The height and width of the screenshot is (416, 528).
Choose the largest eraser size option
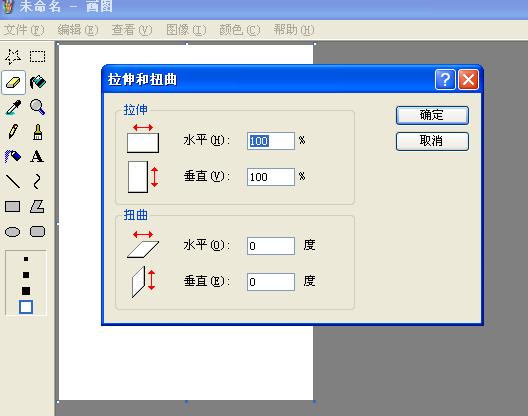(26, 307)
